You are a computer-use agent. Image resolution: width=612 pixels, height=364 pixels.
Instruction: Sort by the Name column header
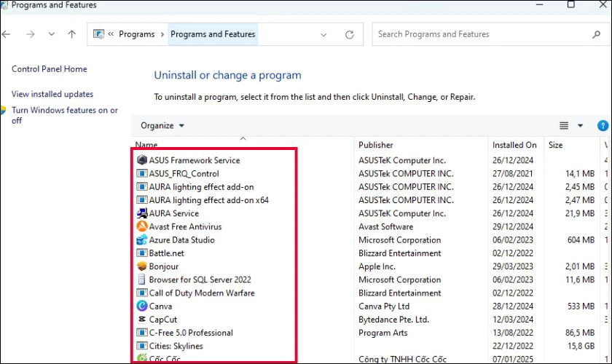tap(146, 145)
